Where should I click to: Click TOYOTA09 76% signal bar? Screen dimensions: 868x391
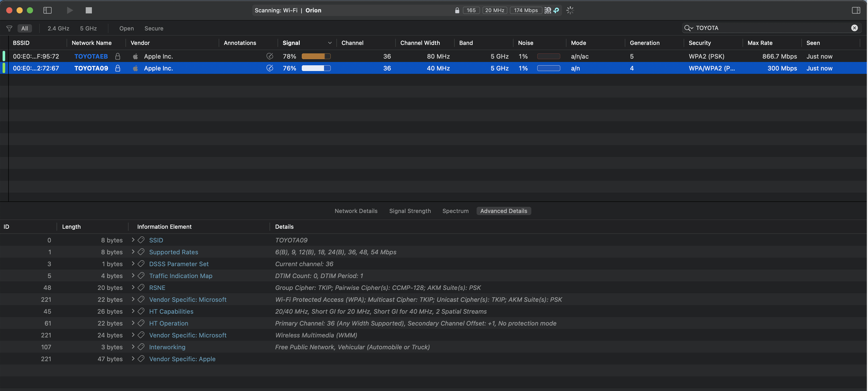point(316,68)
